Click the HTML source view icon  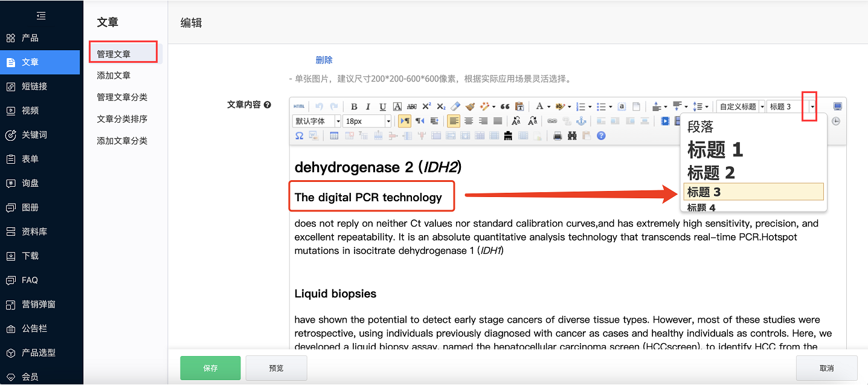pos(299,107)
